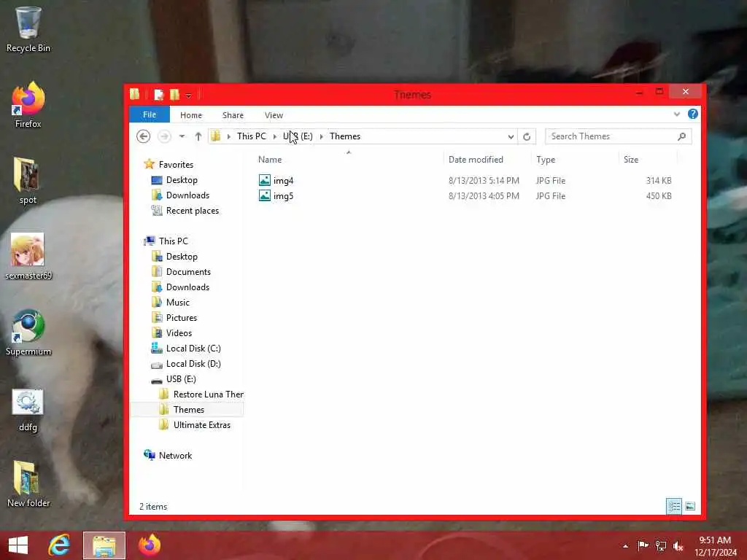Image resolution: width=747 pixels, height=560 pixels.
Task: Open Customize Quick Access Toolbar dropdown
Action: [189, 96]
